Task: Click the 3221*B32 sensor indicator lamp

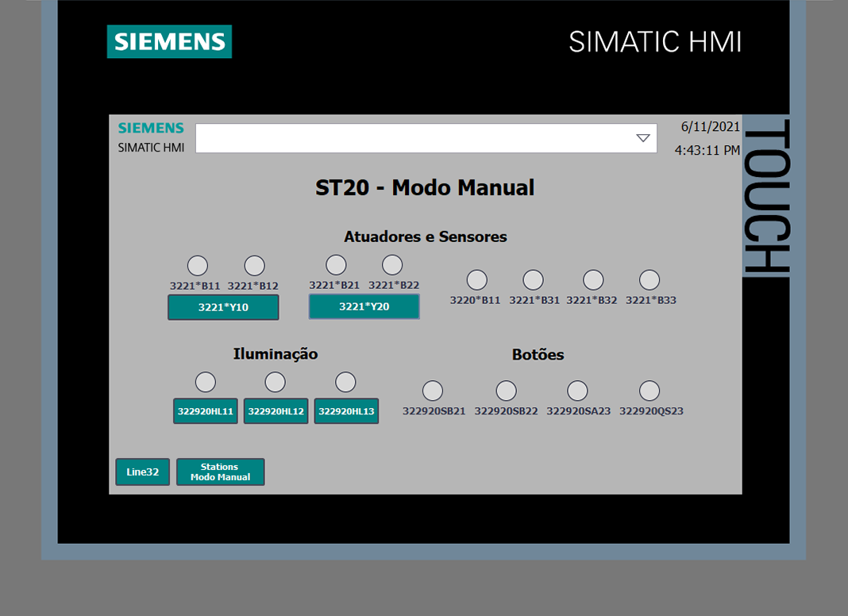Action: tap(593, 280)
